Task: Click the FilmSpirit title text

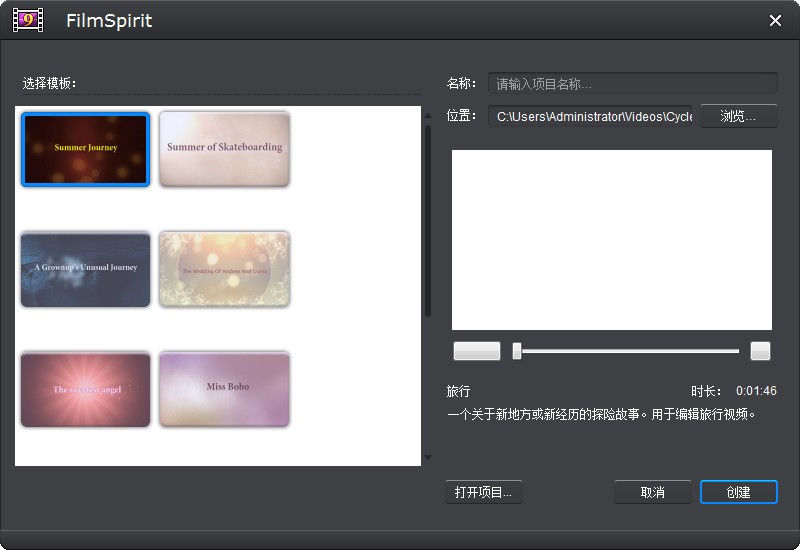Action: click(109, 21)
